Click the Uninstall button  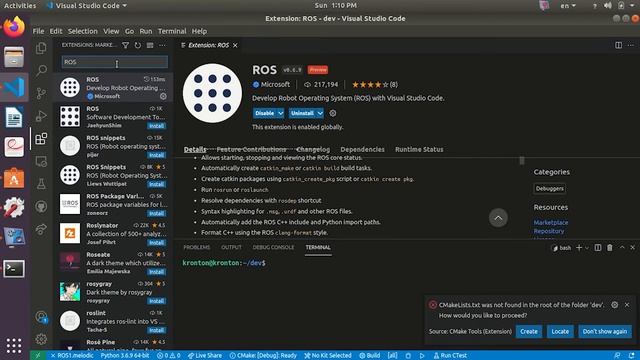(302, 113)
